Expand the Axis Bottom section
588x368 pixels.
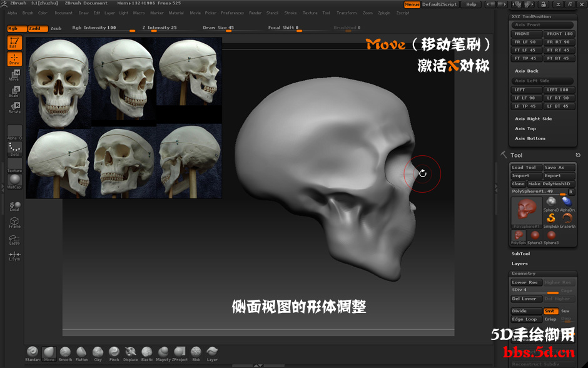coord(530,138)
